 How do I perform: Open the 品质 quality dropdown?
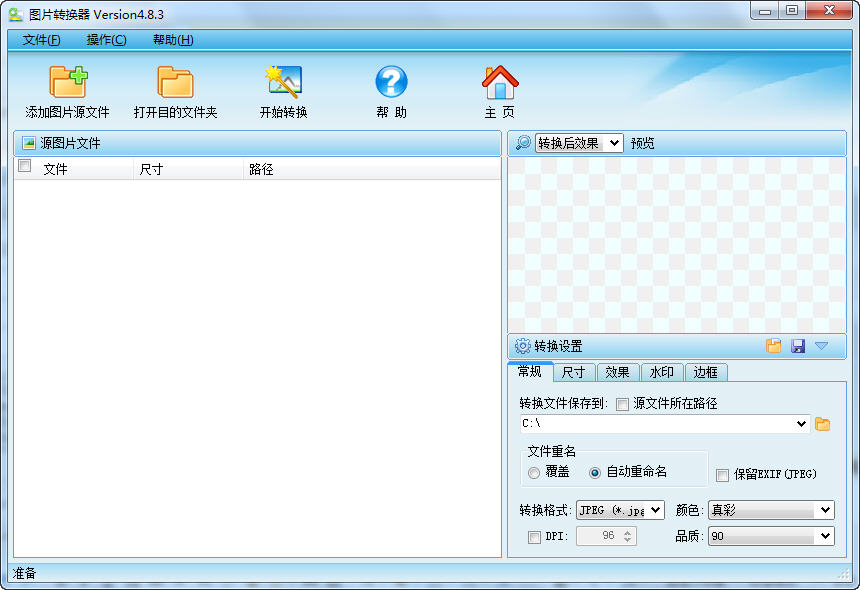click(x=771, y=536)
